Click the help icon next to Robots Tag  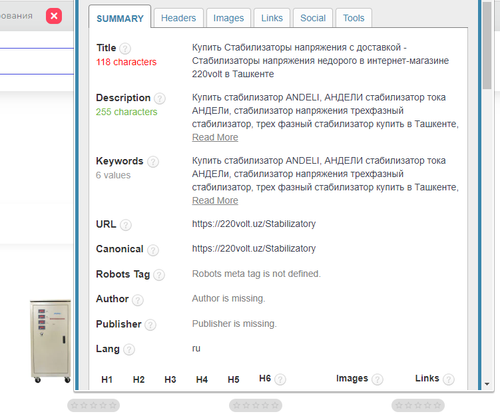tap(159, 275)
